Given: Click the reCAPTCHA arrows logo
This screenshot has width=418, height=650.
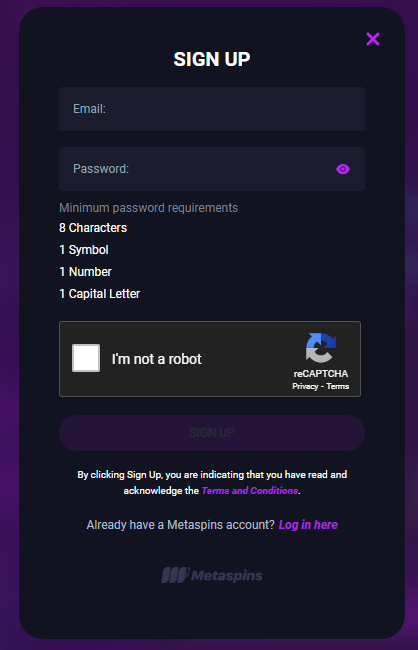Looking at the screenshot, I should pos(321,348).
